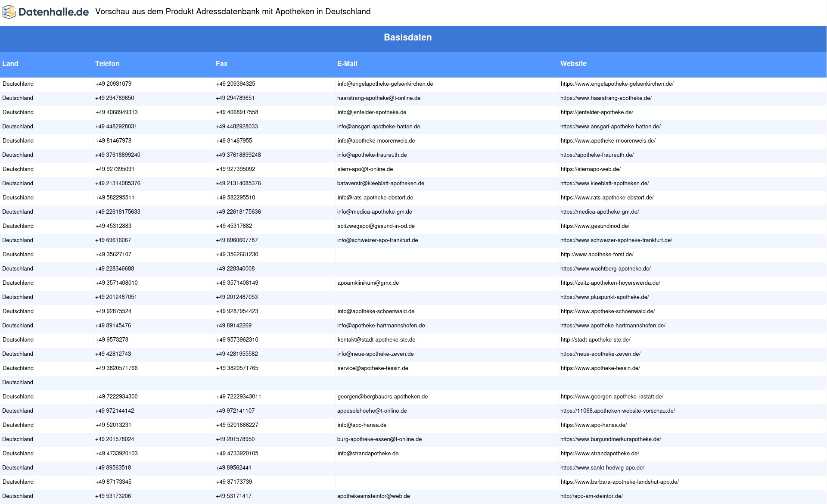Image resolution: width=827 pixels, height=504 pixels.
Task: Click email stern-apo@t-online.de
Action: click(365, 169)
